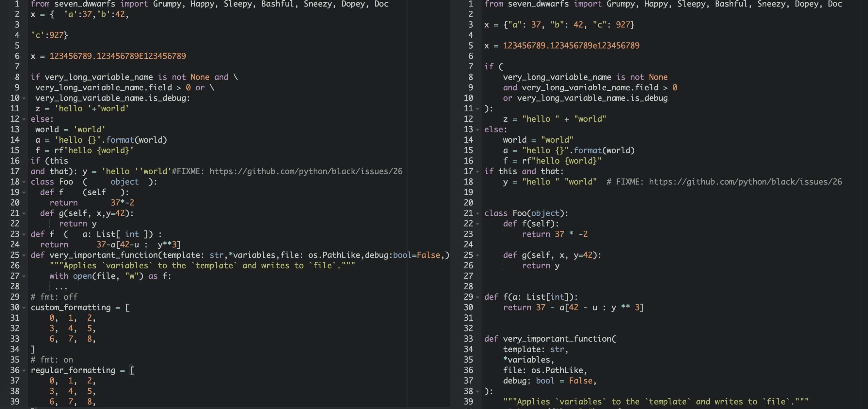Viewport: 868px width, 409px height.
Task: Click docstring on left pane line 26
Action: coord(202,266)
